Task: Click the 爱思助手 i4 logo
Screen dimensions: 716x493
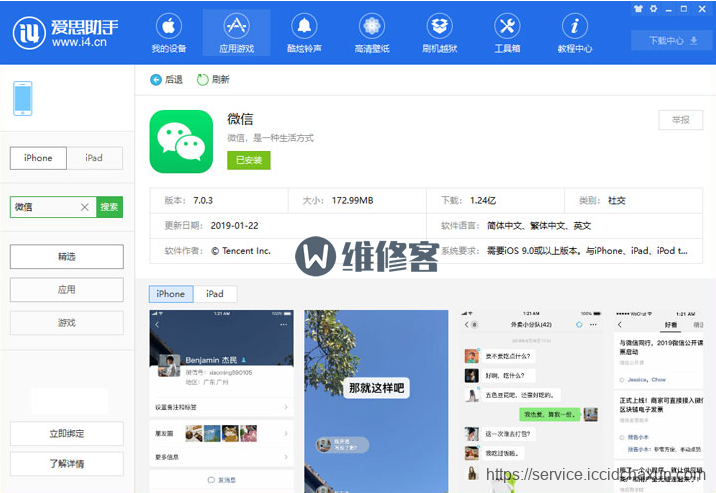Action: [x=65, y=32]
